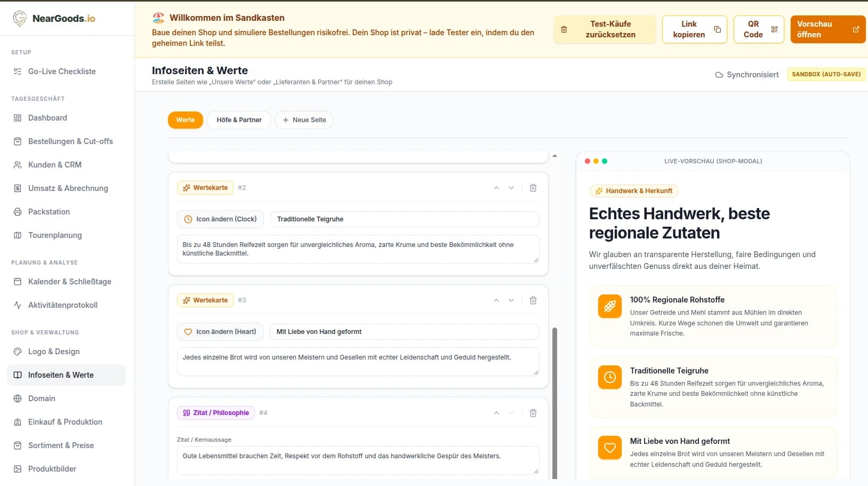Move Wertekarte #2 up
The height and width of the screenshot is (486, 868).
[x=496, y=188]
